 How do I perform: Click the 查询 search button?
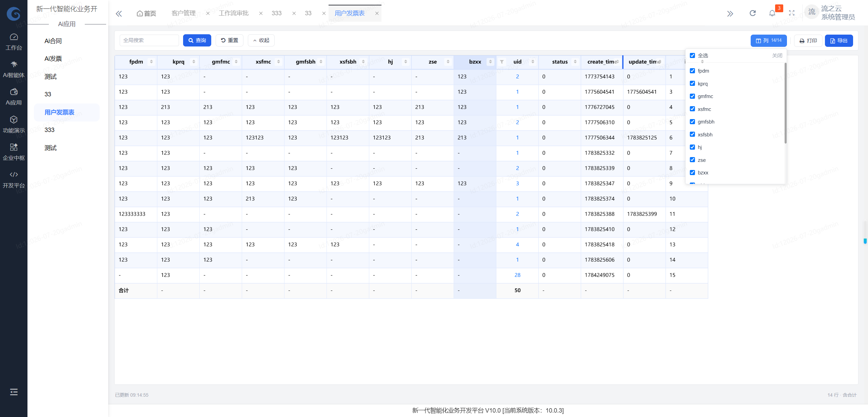197,40
